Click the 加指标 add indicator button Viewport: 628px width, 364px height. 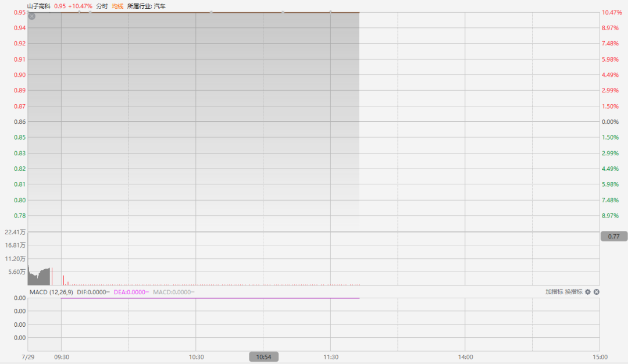pyautogui.click(x=554, y=292)
